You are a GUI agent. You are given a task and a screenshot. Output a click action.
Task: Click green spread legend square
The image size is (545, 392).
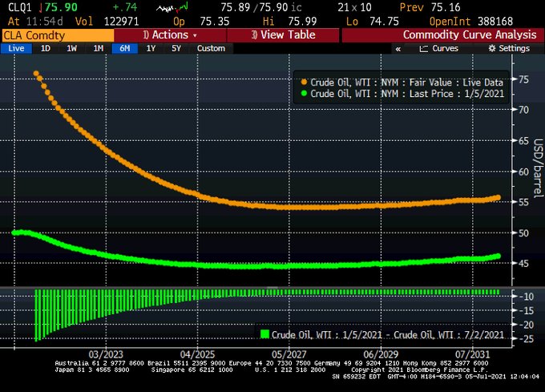[264, 333]
